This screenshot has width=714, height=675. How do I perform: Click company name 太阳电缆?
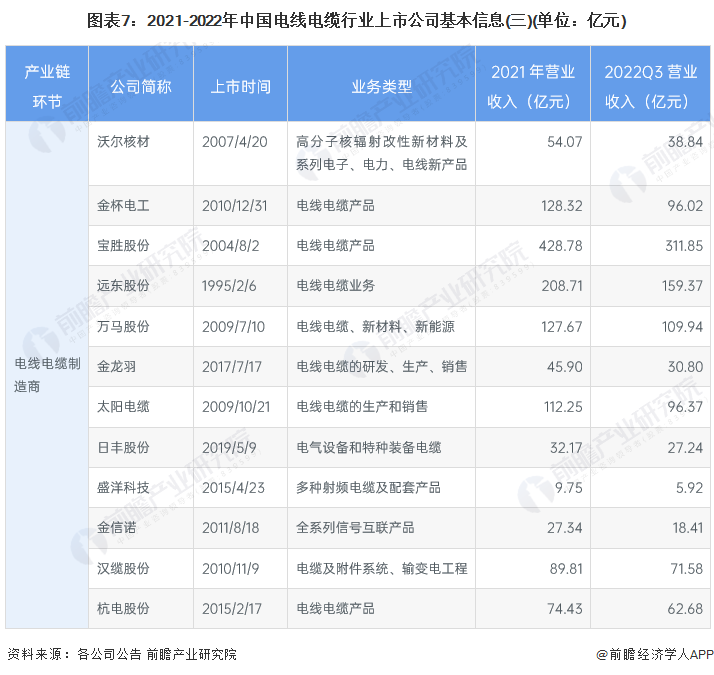(123, 406)
